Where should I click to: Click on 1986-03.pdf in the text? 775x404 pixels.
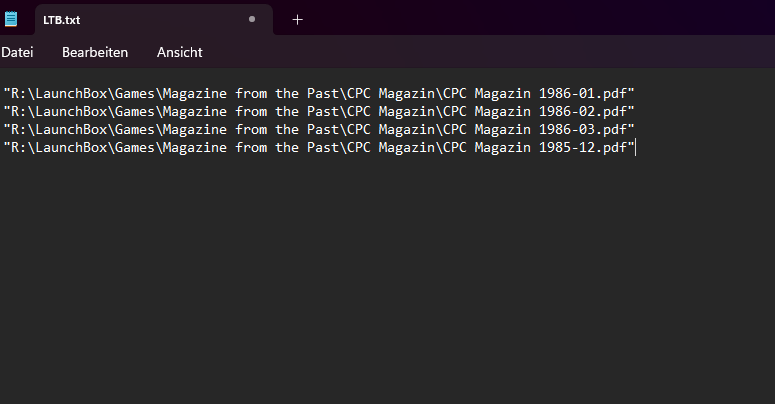pyautogui.click(x=582, y=130)
